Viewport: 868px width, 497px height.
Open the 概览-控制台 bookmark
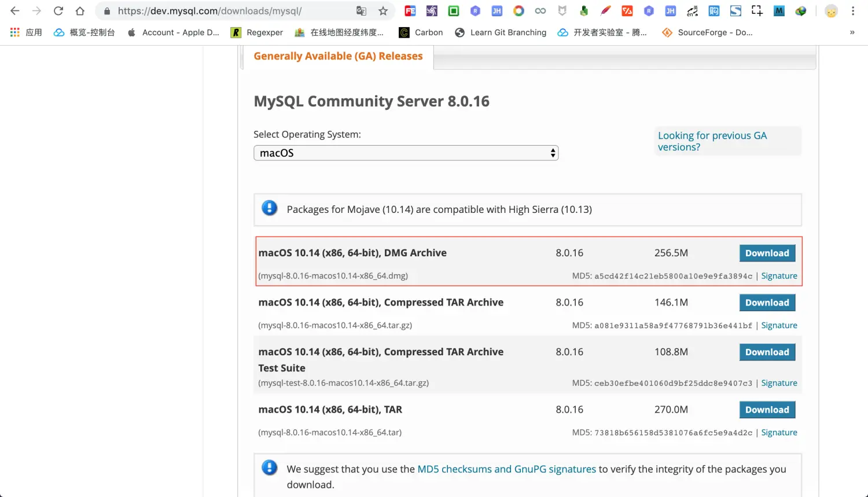point(84,32)
